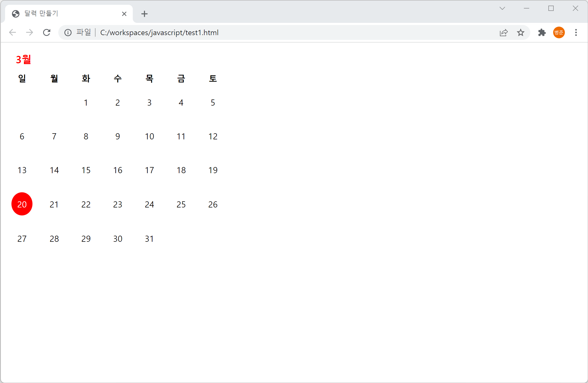Close the 달력 만들기 tab
588x383 pixels.
(x=124, y=14)
